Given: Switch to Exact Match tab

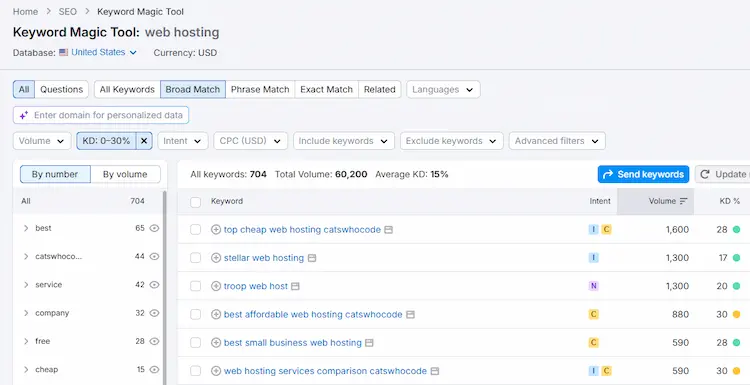Looking at the screenshot, I should click(x=327, y=89).
